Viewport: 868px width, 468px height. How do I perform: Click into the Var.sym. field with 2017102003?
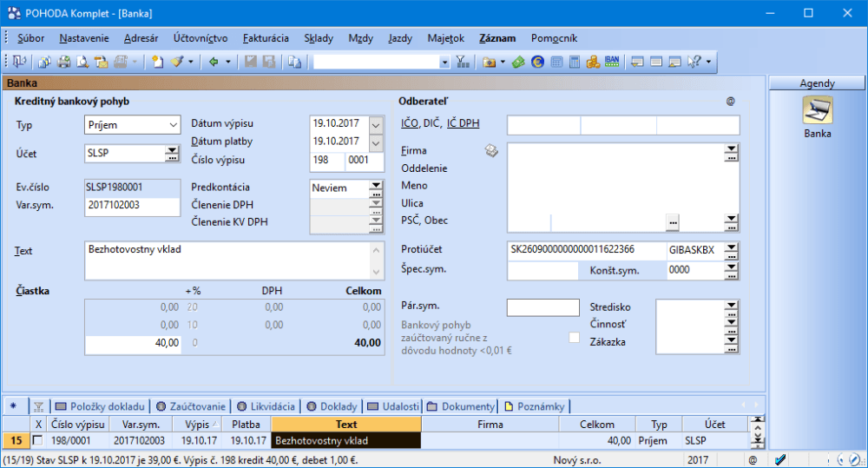point(132,206)
